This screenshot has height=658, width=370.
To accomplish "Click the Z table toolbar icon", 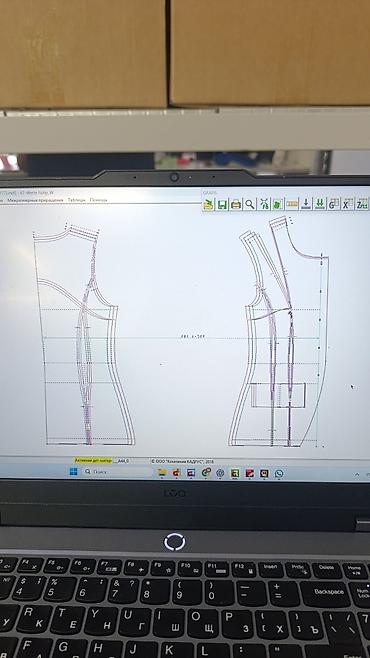I will coord(361,204).
